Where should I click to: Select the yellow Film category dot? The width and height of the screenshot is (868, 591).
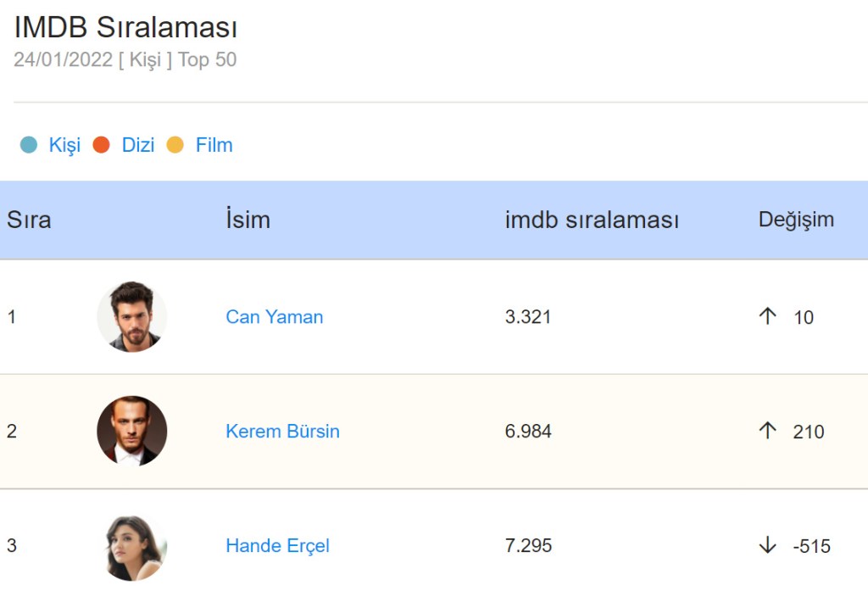click(175, 145)
